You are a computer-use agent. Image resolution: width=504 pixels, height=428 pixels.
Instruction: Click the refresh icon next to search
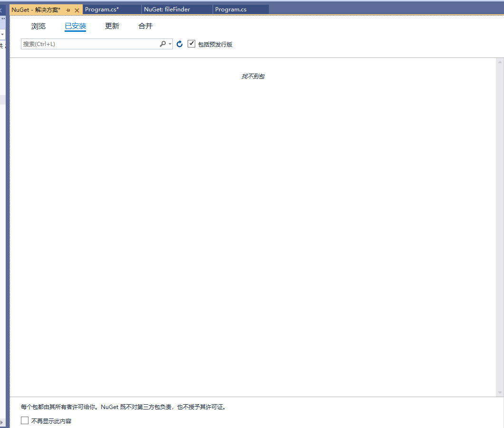179,44
